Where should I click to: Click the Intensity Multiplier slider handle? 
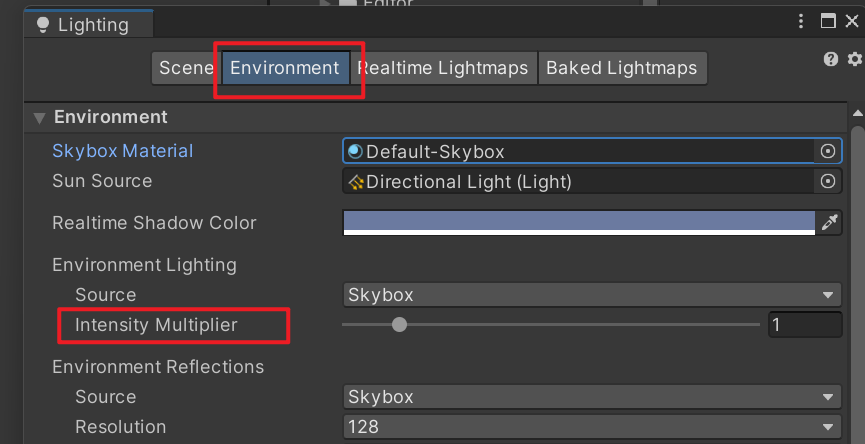click(x=400, y=325)
